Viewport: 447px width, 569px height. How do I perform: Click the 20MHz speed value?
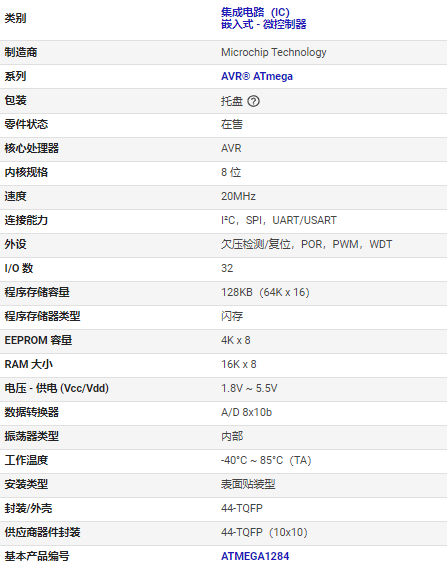[238, 196]
